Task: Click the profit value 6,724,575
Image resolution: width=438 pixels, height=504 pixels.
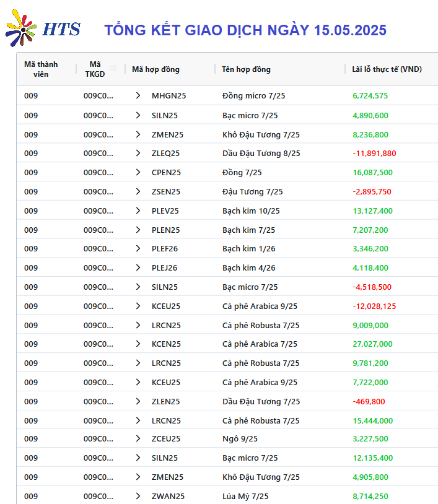Action: click(370, 96)
